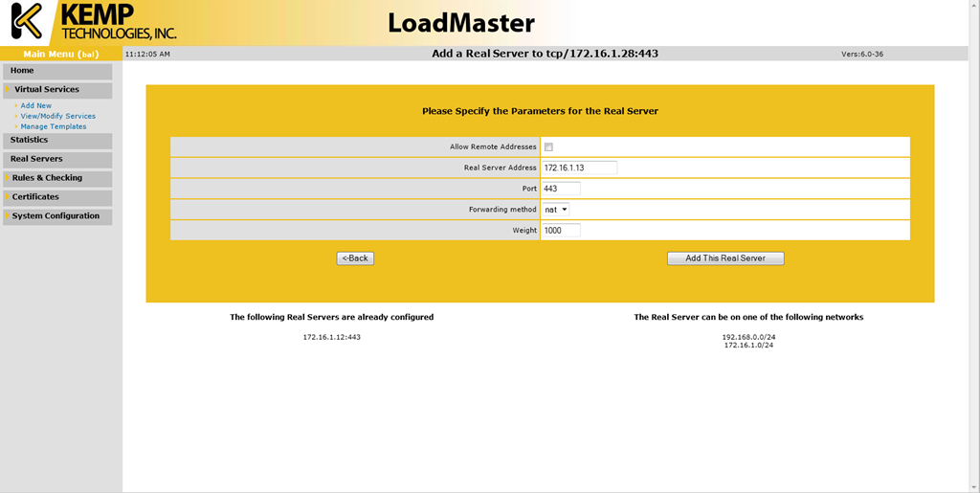Click the Add This Real Server button
This screenshot has width=980, height=493.
pyautogui.click(x=725, y=258)
